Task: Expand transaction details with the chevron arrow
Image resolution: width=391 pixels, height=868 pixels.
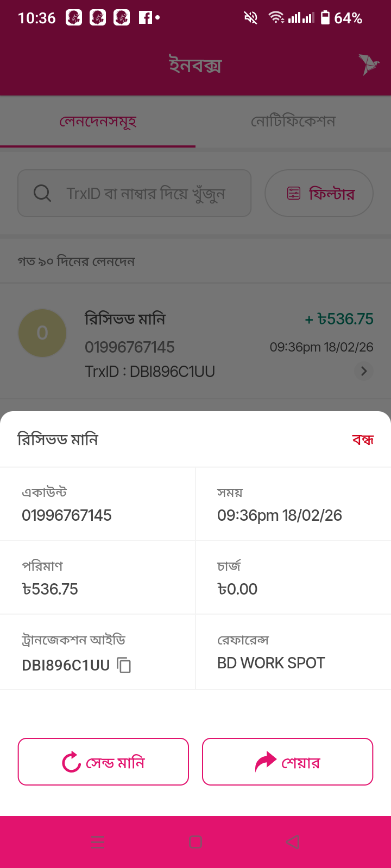Action: pos(364,371)
